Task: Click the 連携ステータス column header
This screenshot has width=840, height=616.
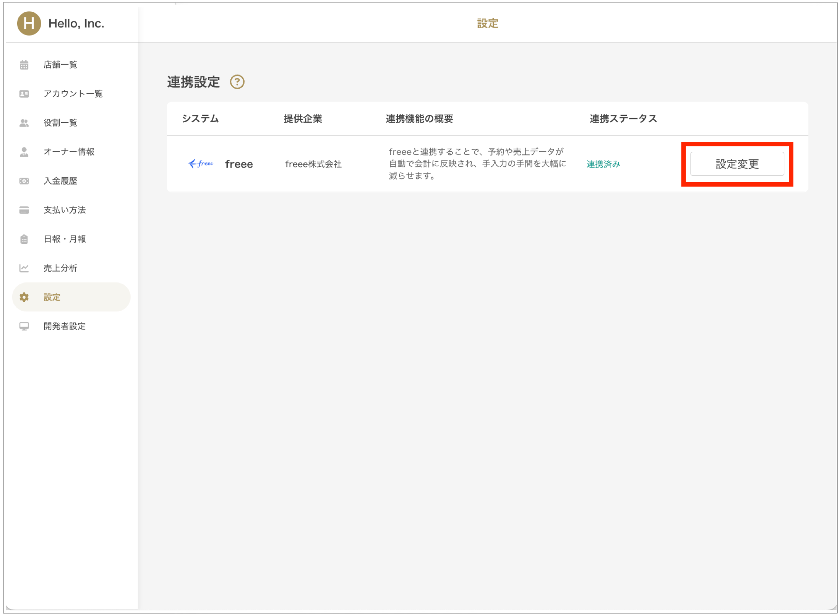Action: point(623,119)
